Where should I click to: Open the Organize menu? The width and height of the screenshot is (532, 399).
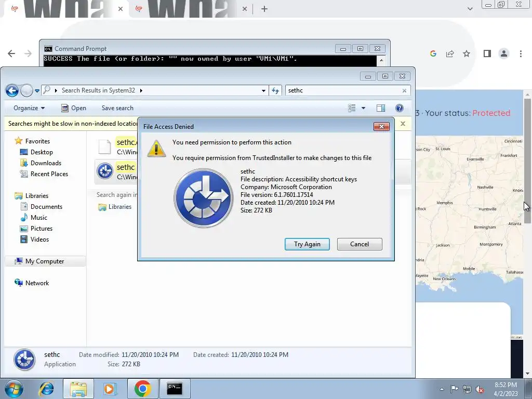(29, 108)
